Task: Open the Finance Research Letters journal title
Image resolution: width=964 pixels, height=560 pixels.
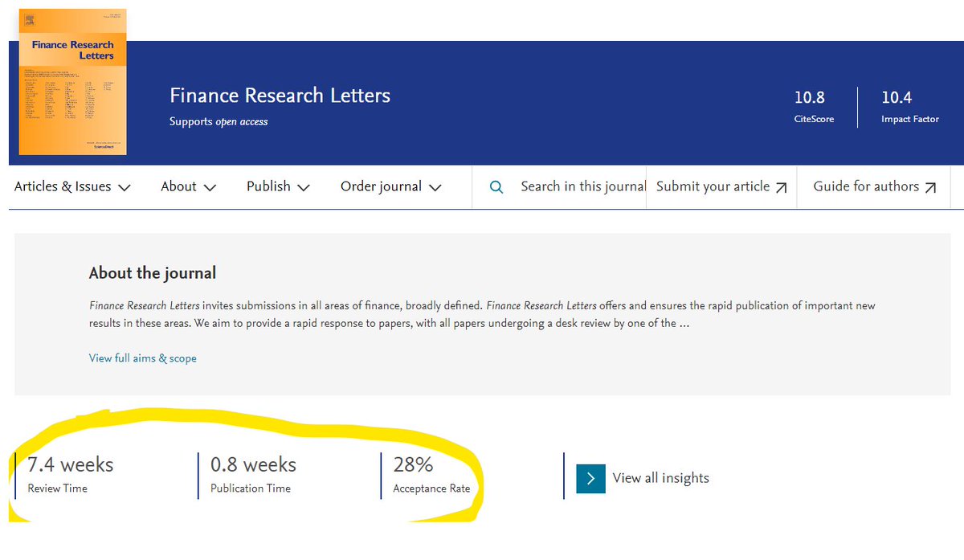Action: 280,95
